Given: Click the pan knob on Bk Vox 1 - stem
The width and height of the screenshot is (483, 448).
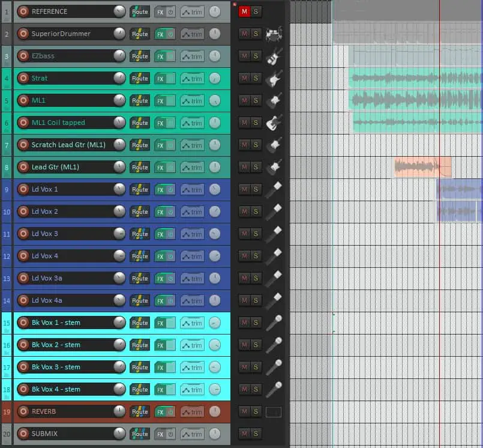Looking at the screenshot, I should (x=215, y=322).
